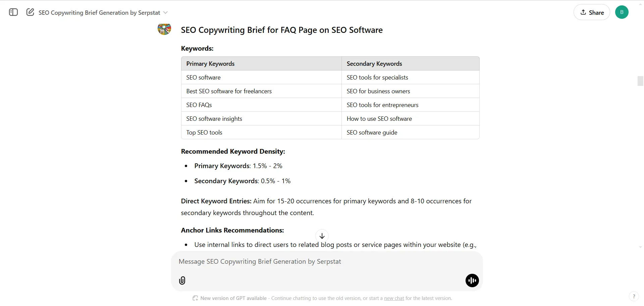The height and width of the screenshot is (306, 644).
Task: Click the GPT refresh icon beside update notice
Action: pos(195,298)
